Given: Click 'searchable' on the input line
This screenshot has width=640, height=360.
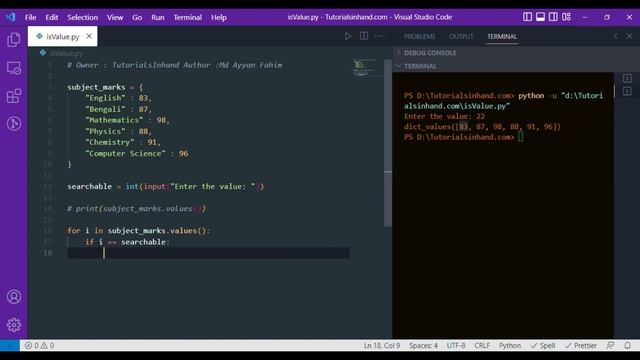Looking at the screenshot, I should pos(89,187).
